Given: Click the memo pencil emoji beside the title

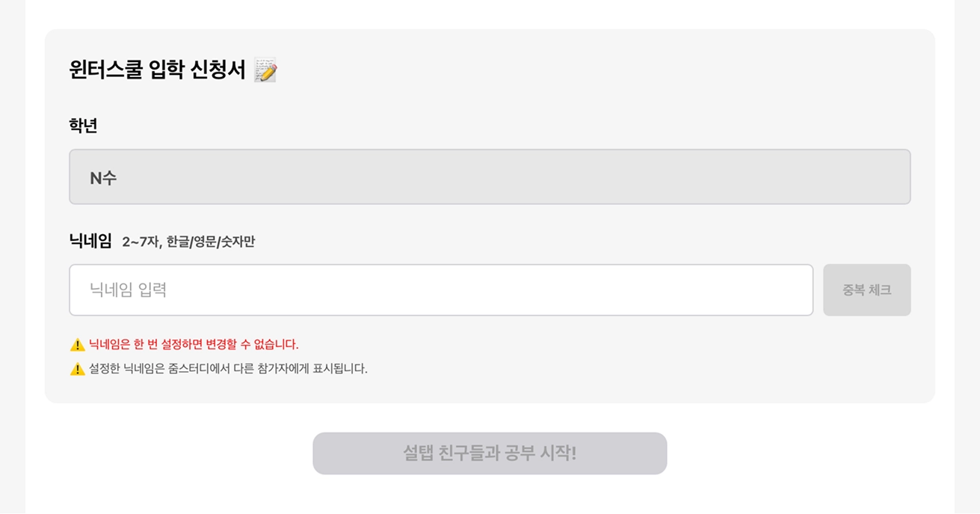Looking at the screenshot, I should 265,70.
